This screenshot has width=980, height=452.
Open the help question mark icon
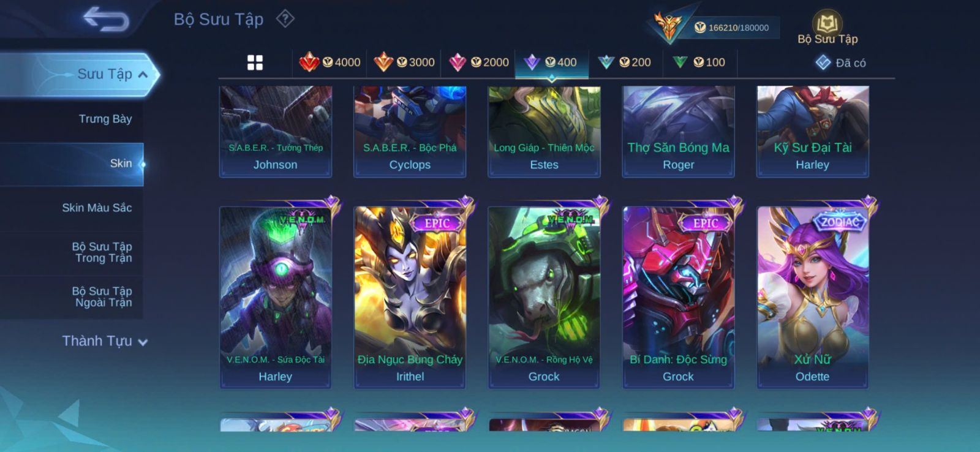tap(285, 19)
